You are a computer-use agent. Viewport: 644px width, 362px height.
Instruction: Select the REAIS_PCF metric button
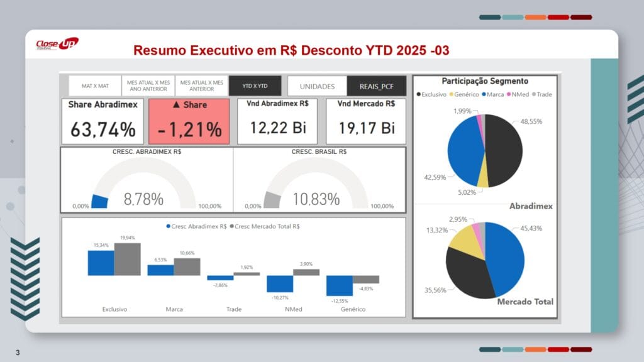coord(377,86)
